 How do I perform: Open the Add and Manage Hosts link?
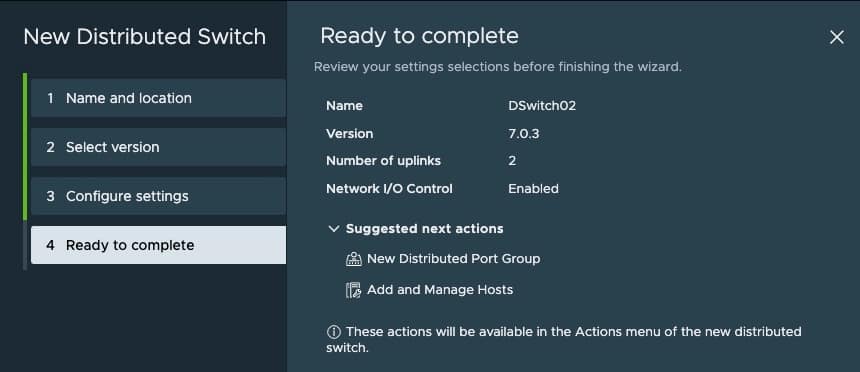click(440, 290)
